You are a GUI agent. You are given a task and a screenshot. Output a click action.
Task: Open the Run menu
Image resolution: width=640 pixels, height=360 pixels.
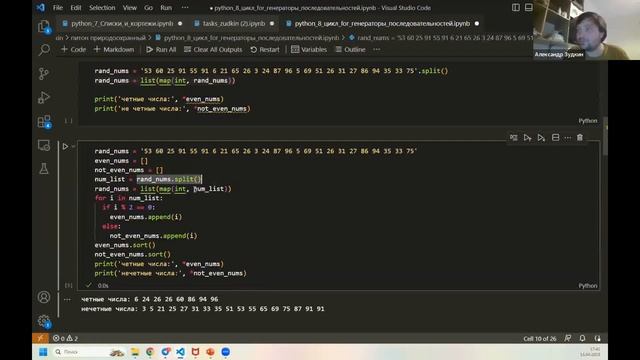(166, 8)
